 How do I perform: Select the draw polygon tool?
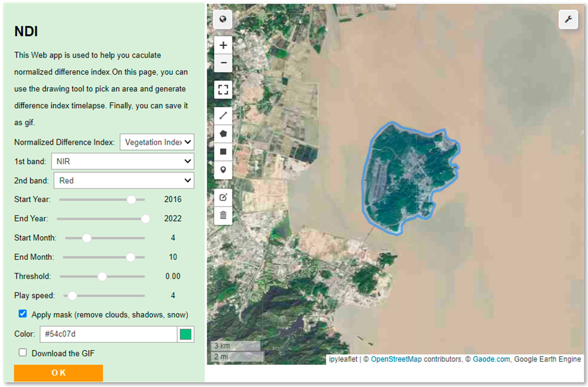coord(223,134)
